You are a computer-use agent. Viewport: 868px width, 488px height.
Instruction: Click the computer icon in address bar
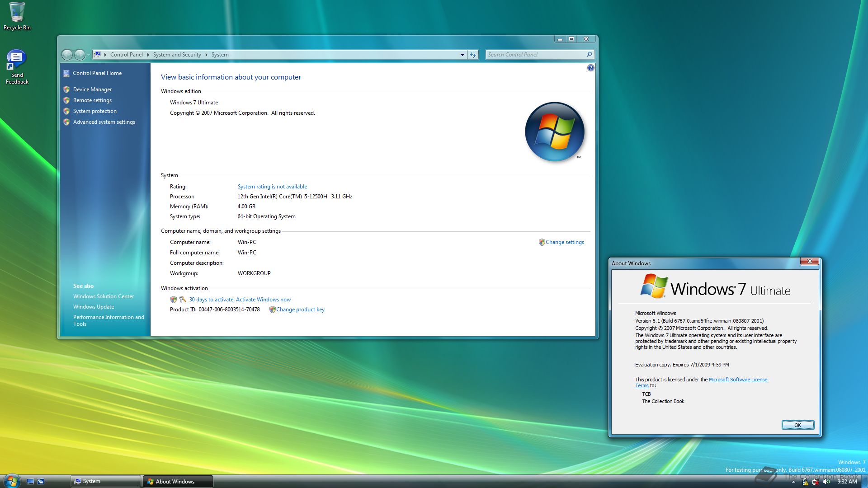click(x=97, y=55)
